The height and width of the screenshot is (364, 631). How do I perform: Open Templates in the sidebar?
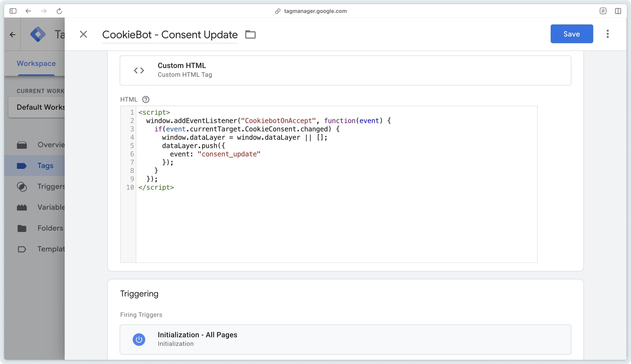point(34,249)
